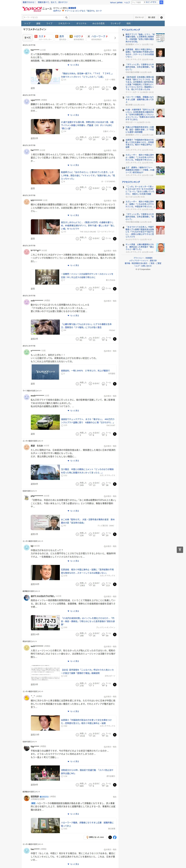Open 非表示・報告 on tar****** comment
Screen dimensions: 186x868
[x=110, y=50]
